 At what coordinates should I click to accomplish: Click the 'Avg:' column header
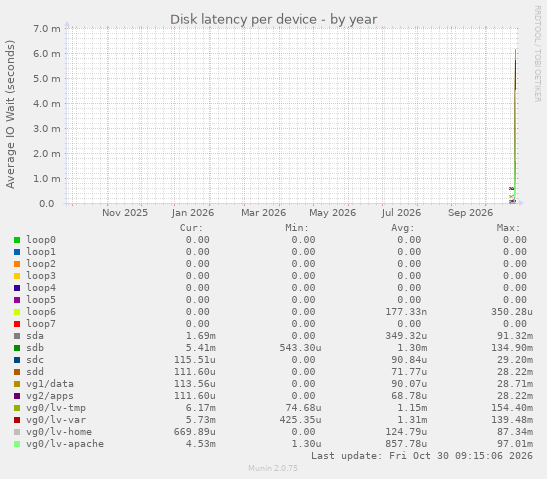[403, 228]
